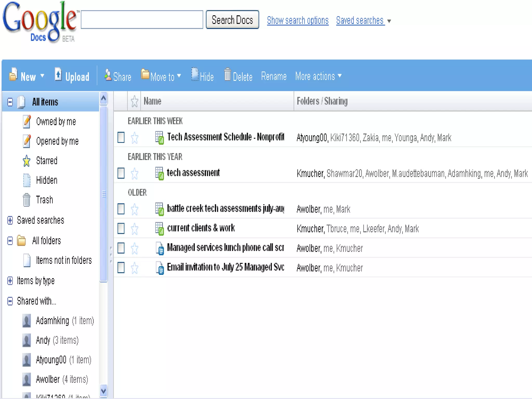Click the 'Show search options' link
The height and width of the screenshot is (399, 532).
click(x=298, y=20)
